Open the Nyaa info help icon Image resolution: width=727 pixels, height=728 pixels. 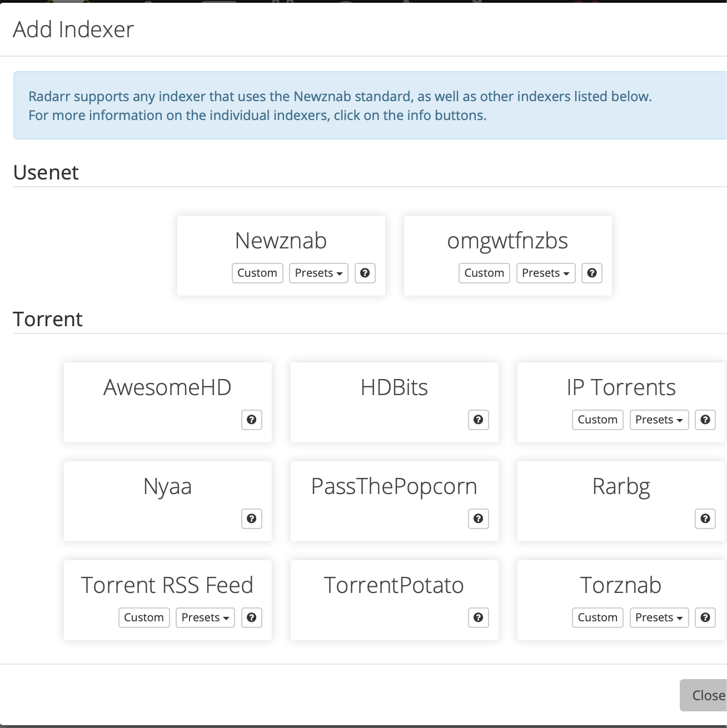point(252,518)
